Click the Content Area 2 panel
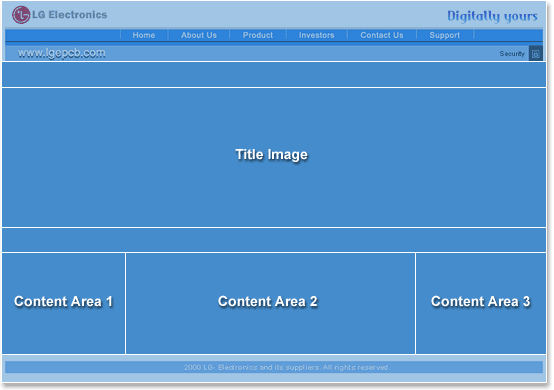 [x=270, y=303]
